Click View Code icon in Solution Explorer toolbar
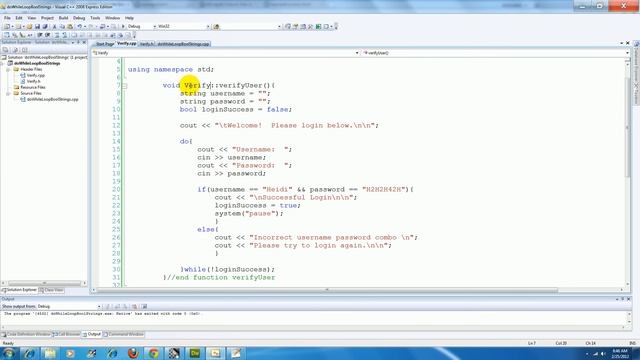This screenshot has height=360, width=640. click(x=24, y=50)
